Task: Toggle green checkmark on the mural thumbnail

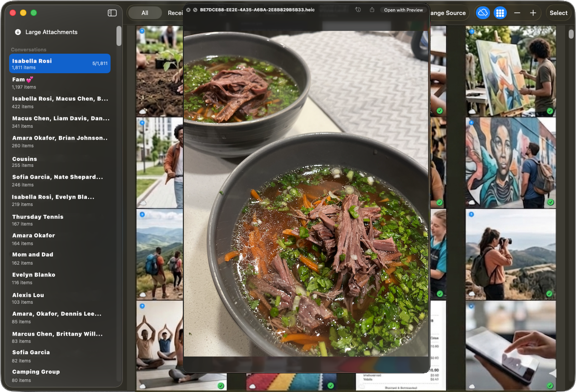Action: (550, 202)
